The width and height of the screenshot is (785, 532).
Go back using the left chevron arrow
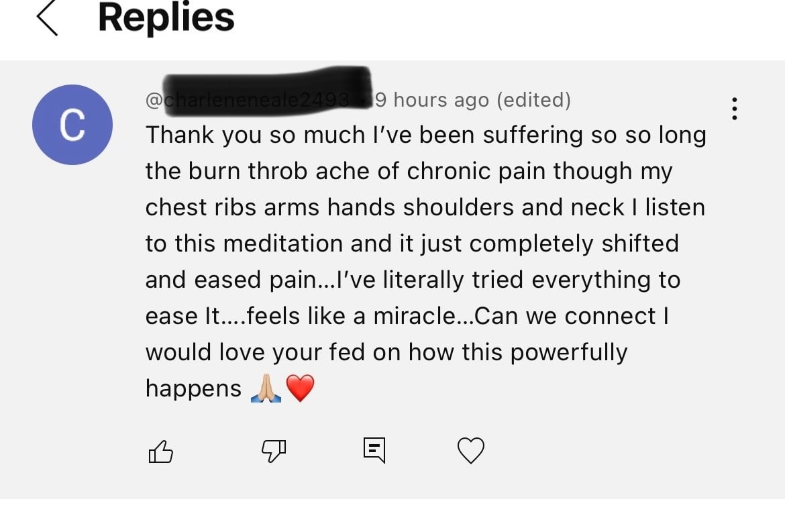pos(47,19)
